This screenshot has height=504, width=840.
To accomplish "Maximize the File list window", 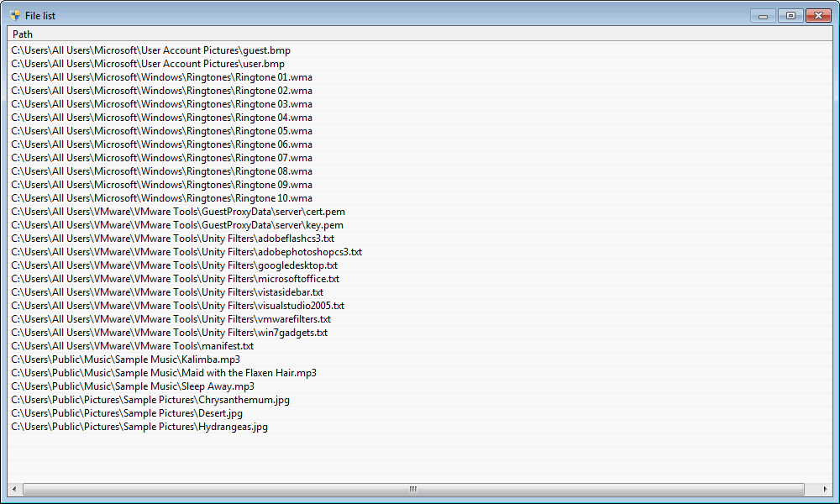I will (790, 16).
